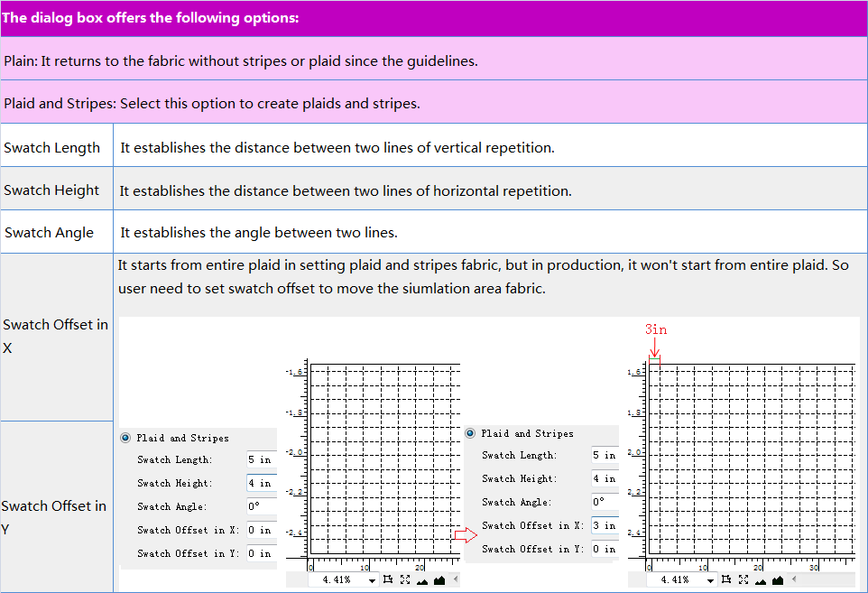Viewport: 868px width, 593px height.
Task: Click large mountain icon under right grid
Action: pyautogui.click(x=776, y=580)
